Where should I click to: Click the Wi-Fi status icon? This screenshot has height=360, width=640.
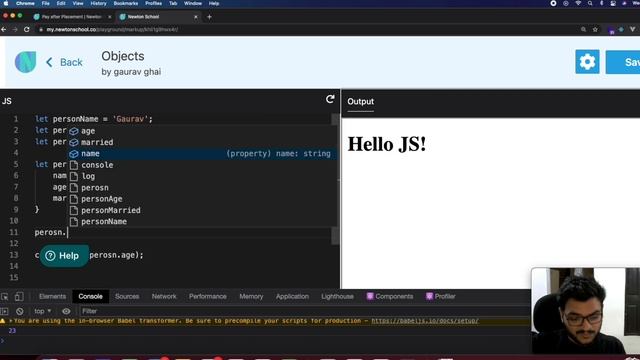578,3
